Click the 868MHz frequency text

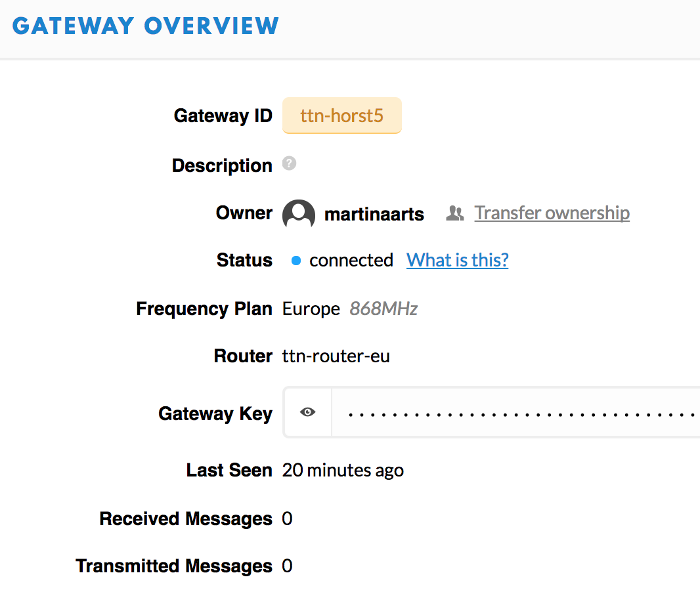383,308
